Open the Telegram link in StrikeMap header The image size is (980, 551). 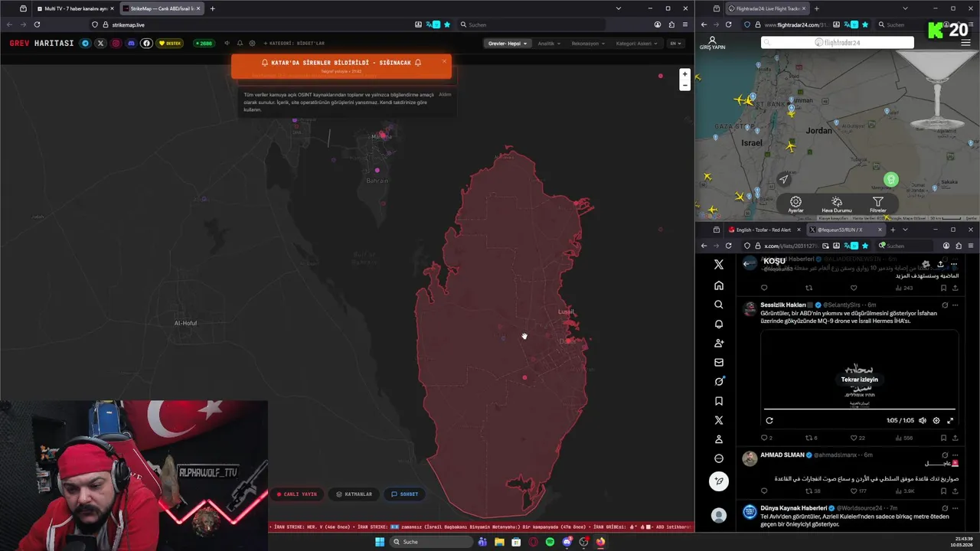(85, 44)
